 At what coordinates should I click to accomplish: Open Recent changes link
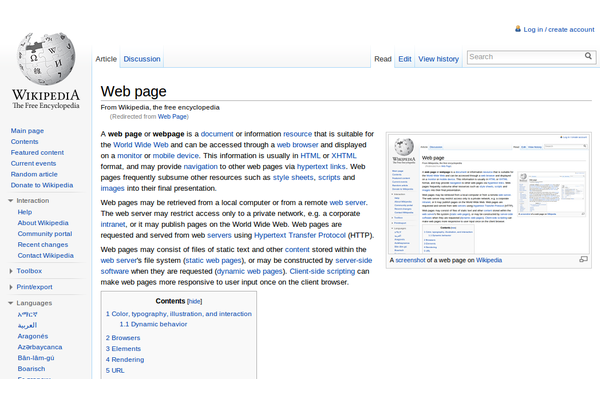click(43, 245)
